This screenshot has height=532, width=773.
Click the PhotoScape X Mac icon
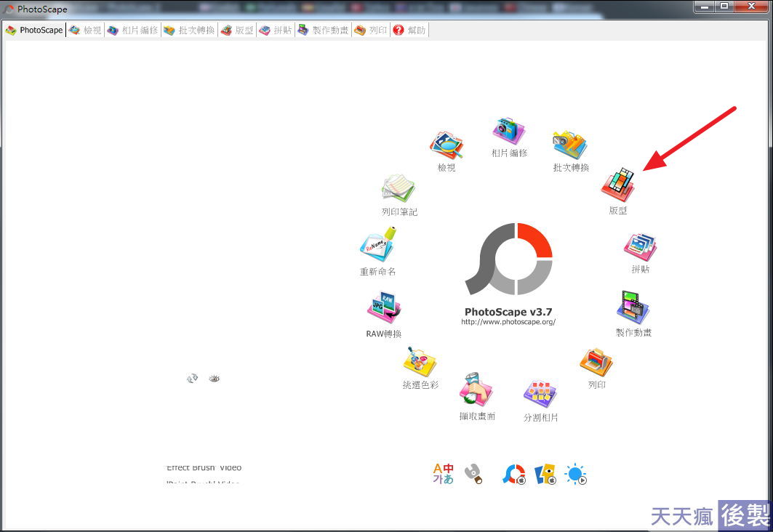click(x=513, y=475)
